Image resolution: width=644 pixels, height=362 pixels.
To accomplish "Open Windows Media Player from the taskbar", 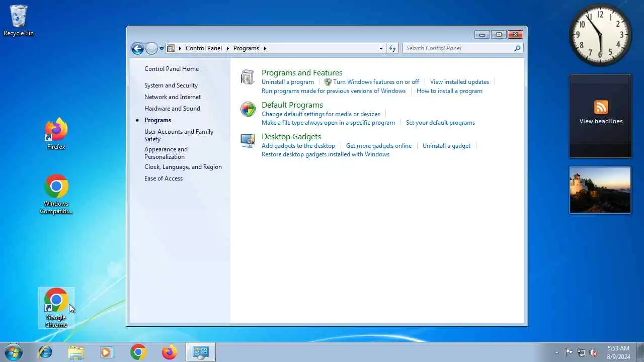I will pyautogui.click(x=106, y=352).
